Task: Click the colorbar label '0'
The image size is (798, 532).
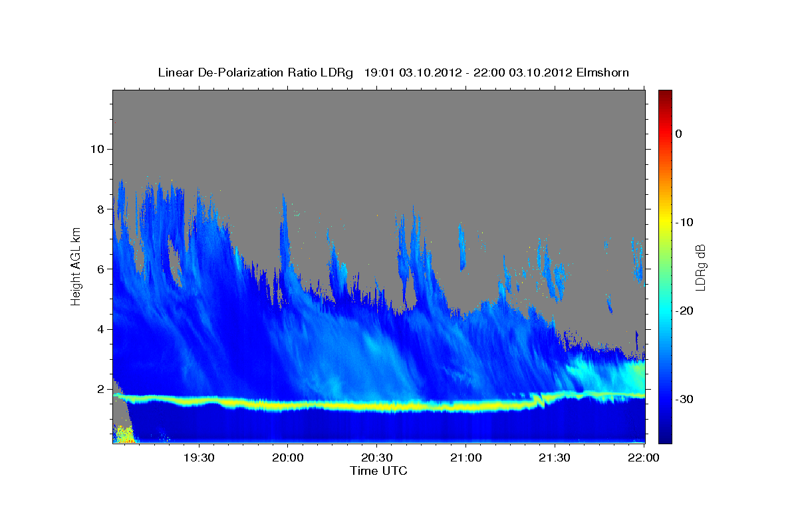Action: click(x=678, y=134)
